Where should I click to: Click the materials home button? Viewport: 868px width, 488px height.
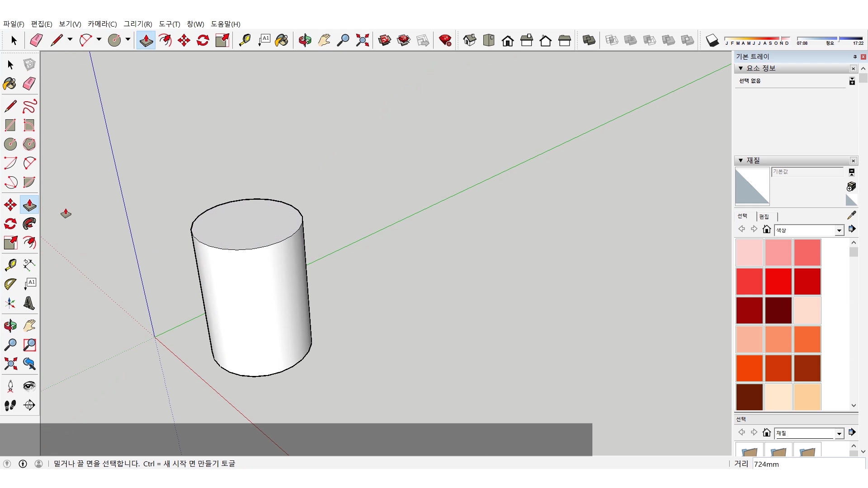click(766, 230)
